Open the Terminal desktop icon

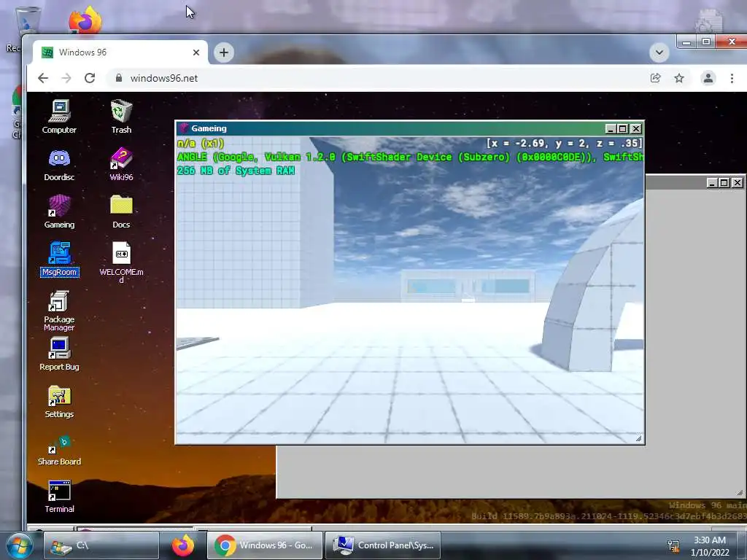tap(59, 497)
